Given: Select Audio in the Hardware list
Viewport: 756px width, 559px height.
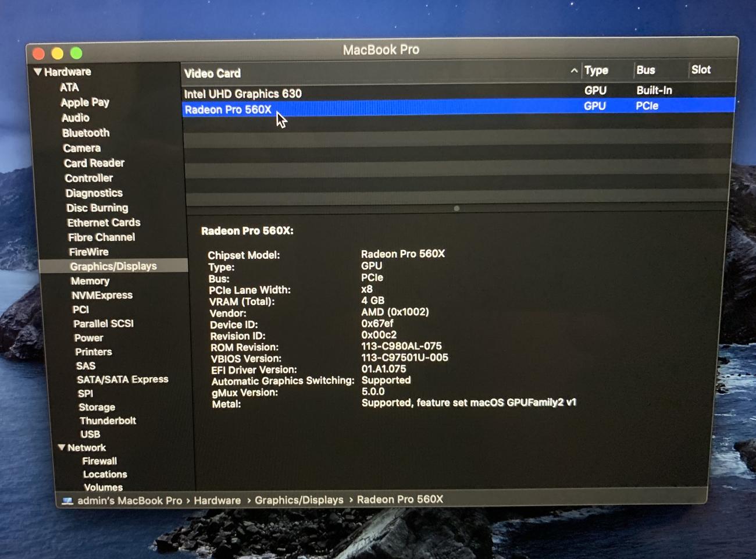Looking at the screenshot, I should pyautogui.click(x=76, y=118).
